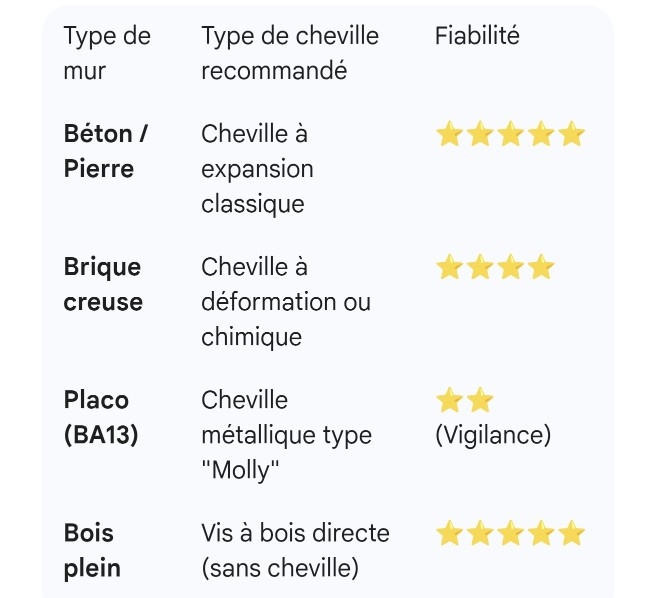Select the "Bois plein" row label
656x598 pixels.
coord(92,550)
